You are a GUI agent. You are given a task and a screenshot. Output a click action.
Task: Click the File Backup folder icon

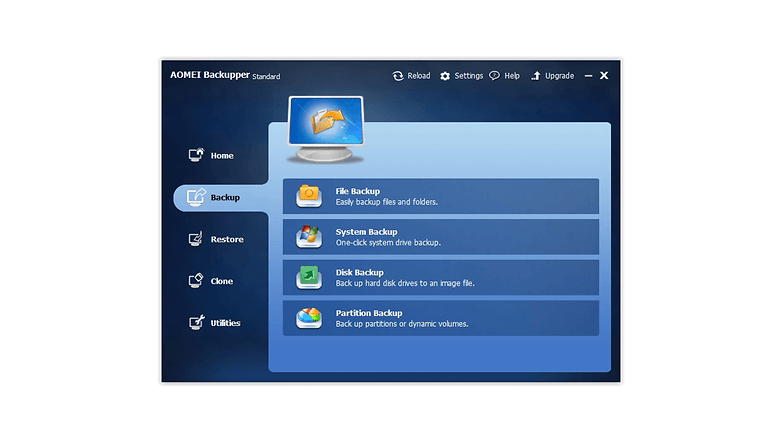click(309, 196)
